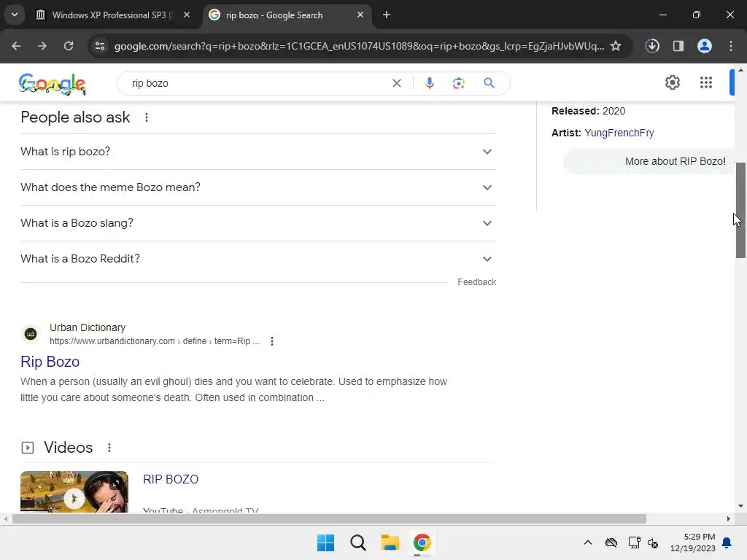Open the clock showing 5:29 PM
747x560 pixels.
coord(693,542)
